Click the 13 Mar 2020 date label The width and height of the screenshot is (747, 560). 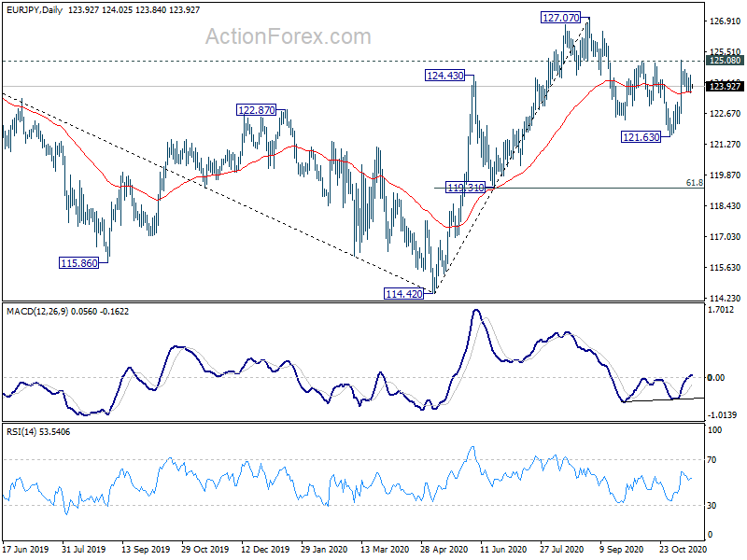(x=385, y=550)
